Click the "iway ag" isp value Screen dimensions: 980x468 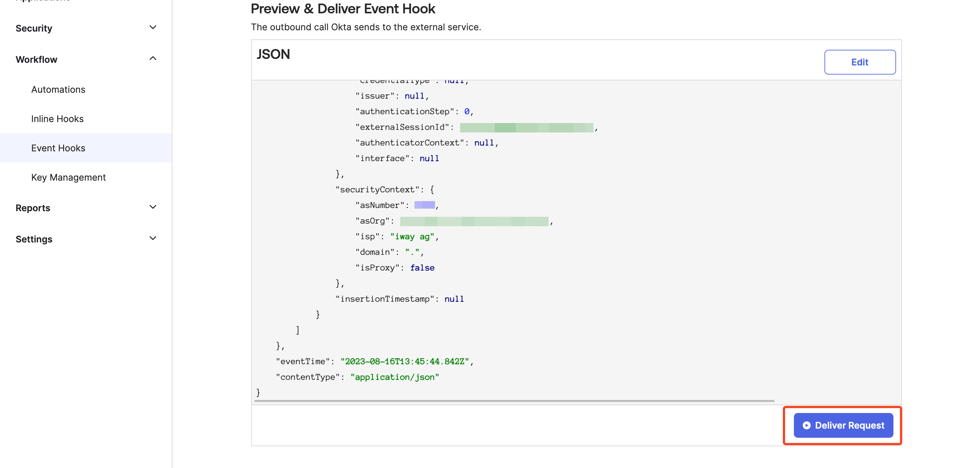click(412, 236)
